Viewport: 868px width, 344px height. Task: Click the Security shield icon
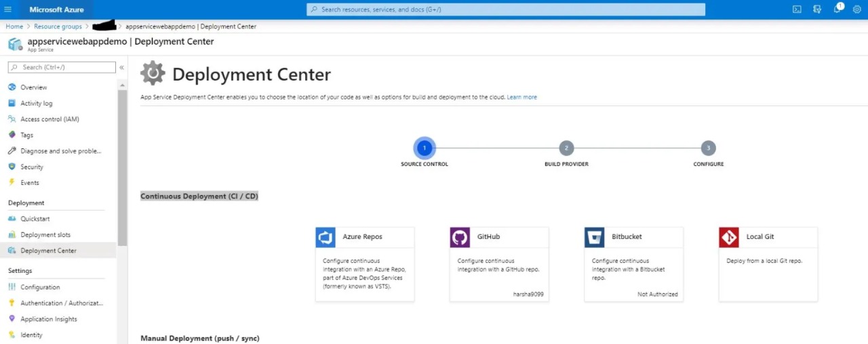pyautogui.click(x=12, y=167)
